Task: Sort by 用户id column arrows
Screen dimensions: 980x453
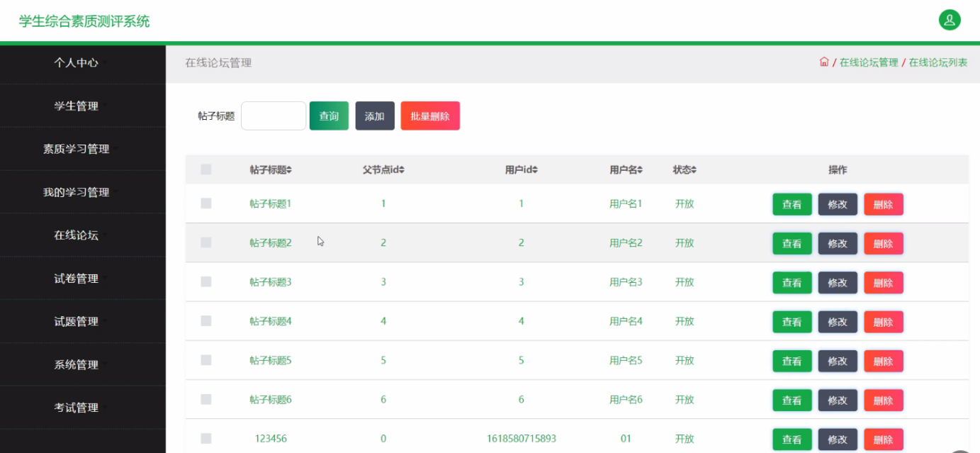Action: [535, 170]
